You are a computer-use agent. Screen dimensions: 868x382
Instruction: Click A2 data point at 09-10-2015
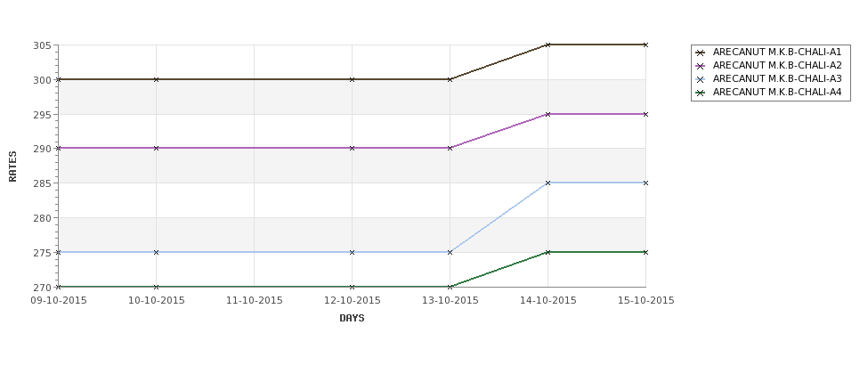point(59,149)
